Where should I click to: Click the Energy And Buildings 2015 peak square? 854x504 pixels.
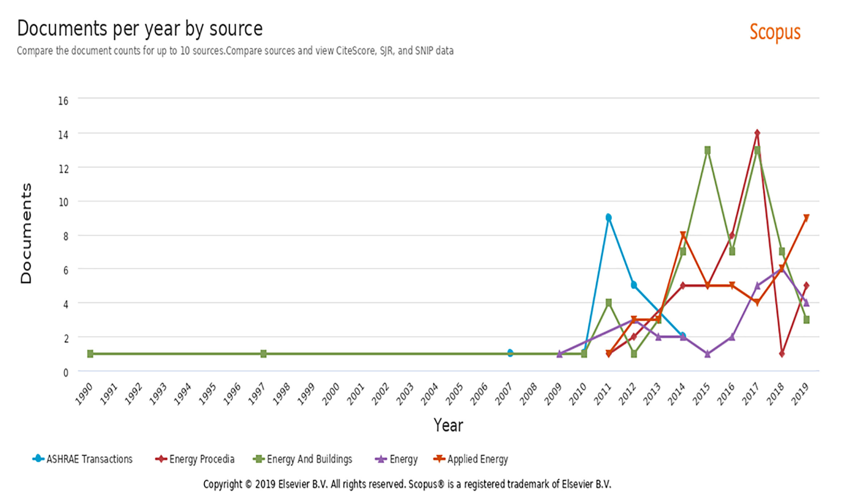click(708, 150)
